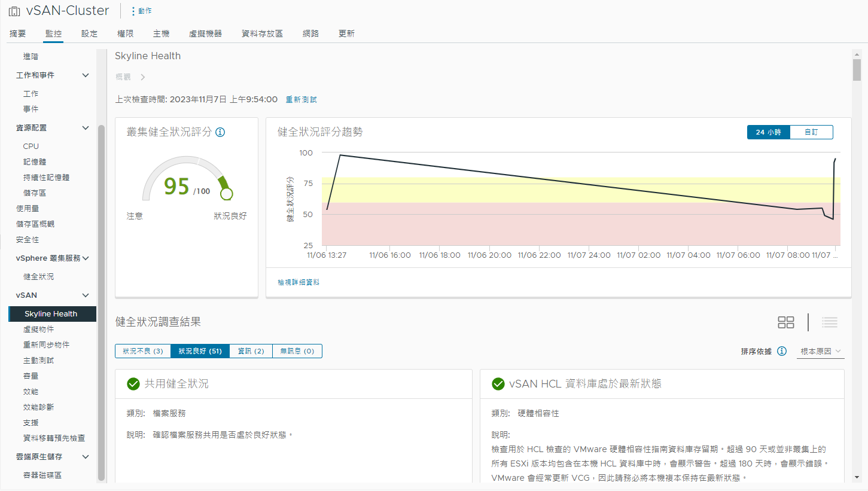868x491 pixels.
Task: Select 主動測試 in the sidebar
Action: (x=38, y=361)
